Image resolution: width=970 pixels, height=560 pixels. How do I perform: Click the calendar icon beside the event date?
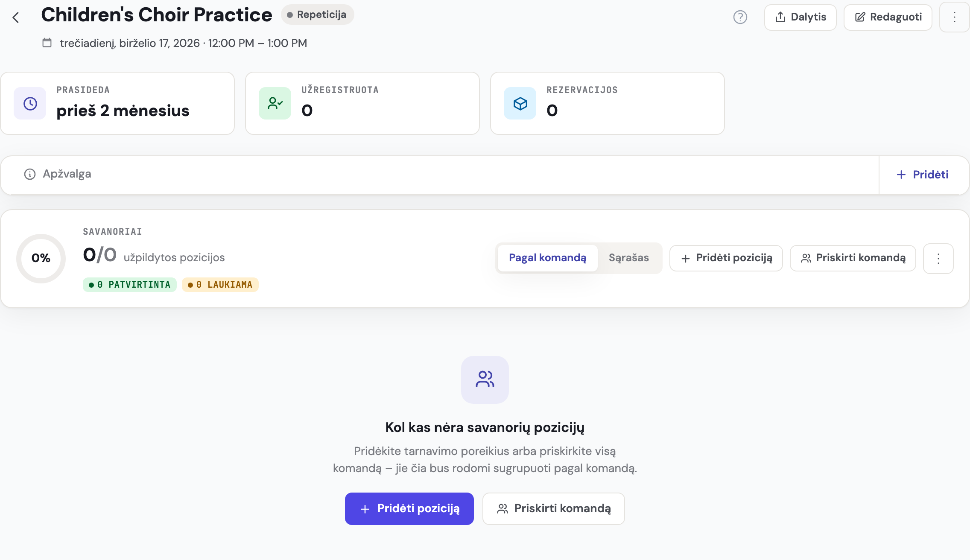(x=47, y=43)
